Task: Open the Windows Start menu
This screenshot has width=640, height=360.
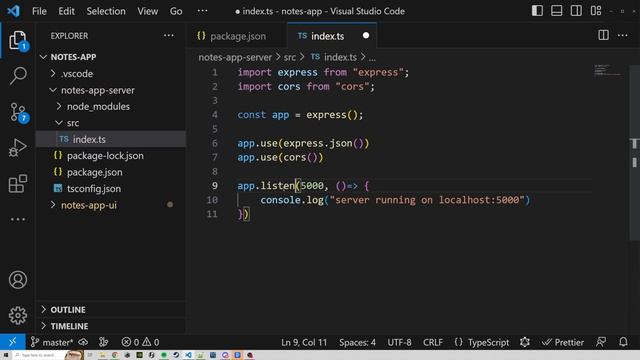Action: (6, 355)
